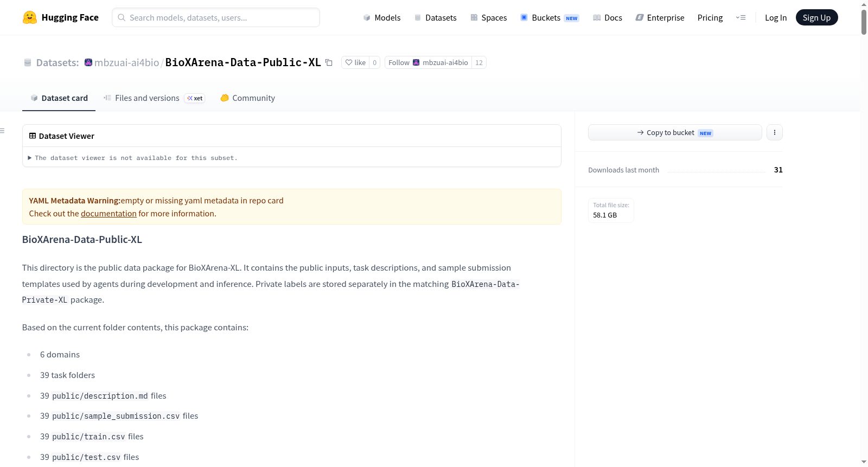Copy dataset name with the copy icon
This screenshot has width=868, height=467.
[329, 62]
